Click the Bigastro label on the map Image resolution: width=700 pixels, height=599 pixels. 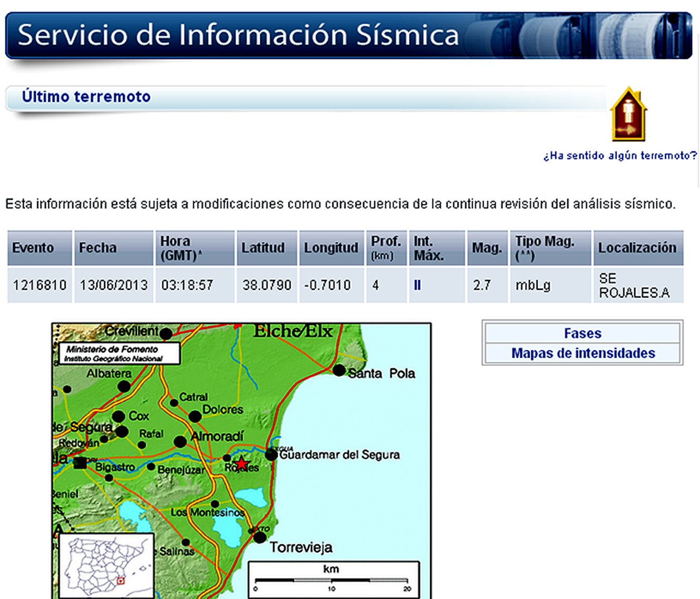click(x=115, y=467)
